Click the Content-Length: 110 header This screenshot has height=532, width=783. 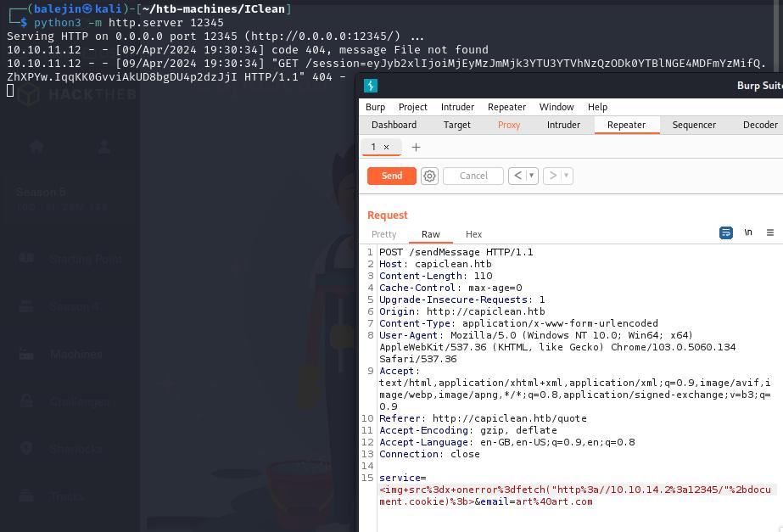(435, 276)
